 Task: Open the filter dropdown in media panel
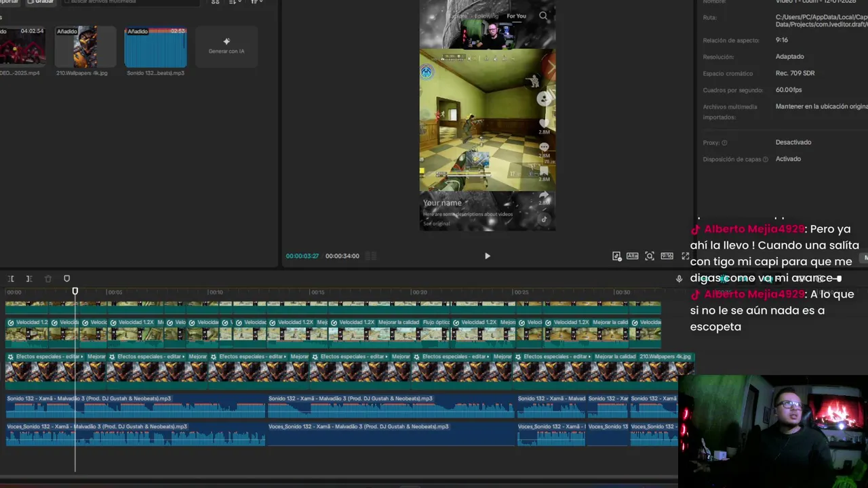click(x=257, y=2)
